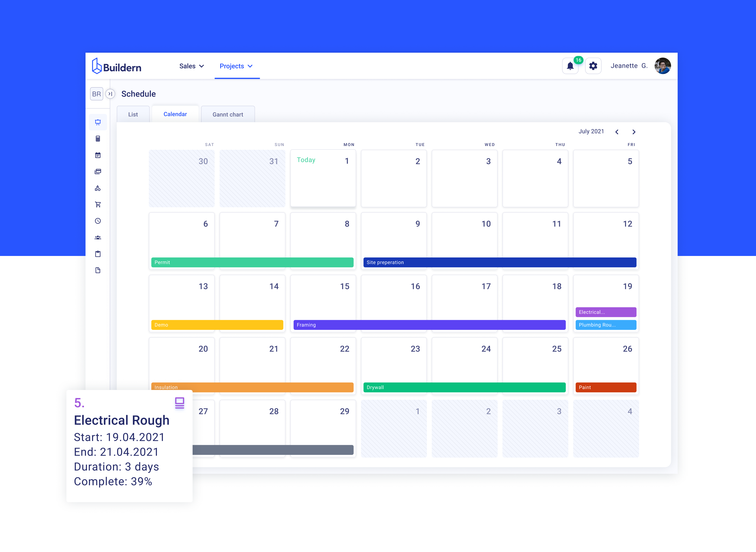756x552 pixels.
Task: Select the team members icon in sidebar
Action: click(x=98, y=237)
